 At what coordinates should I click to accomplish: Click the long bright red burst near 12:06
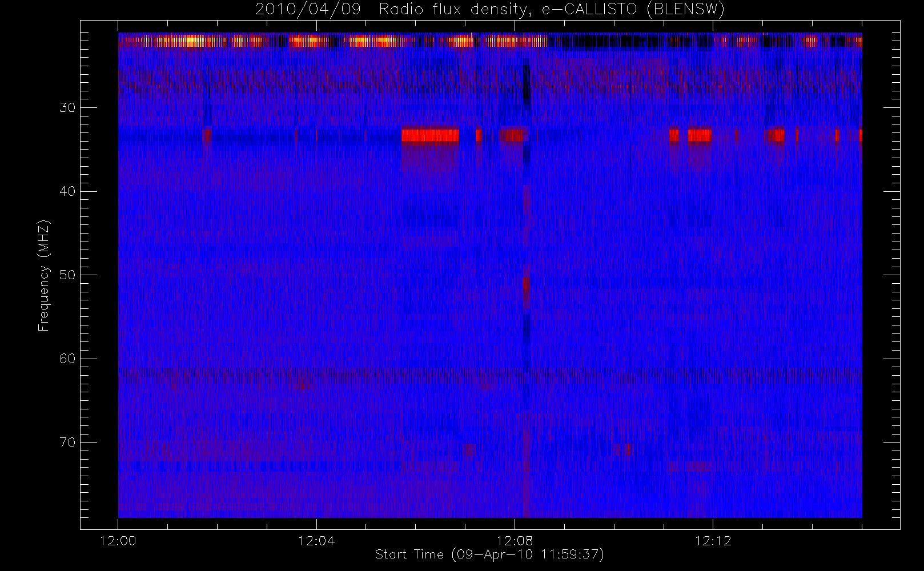(x=430, y=135)
